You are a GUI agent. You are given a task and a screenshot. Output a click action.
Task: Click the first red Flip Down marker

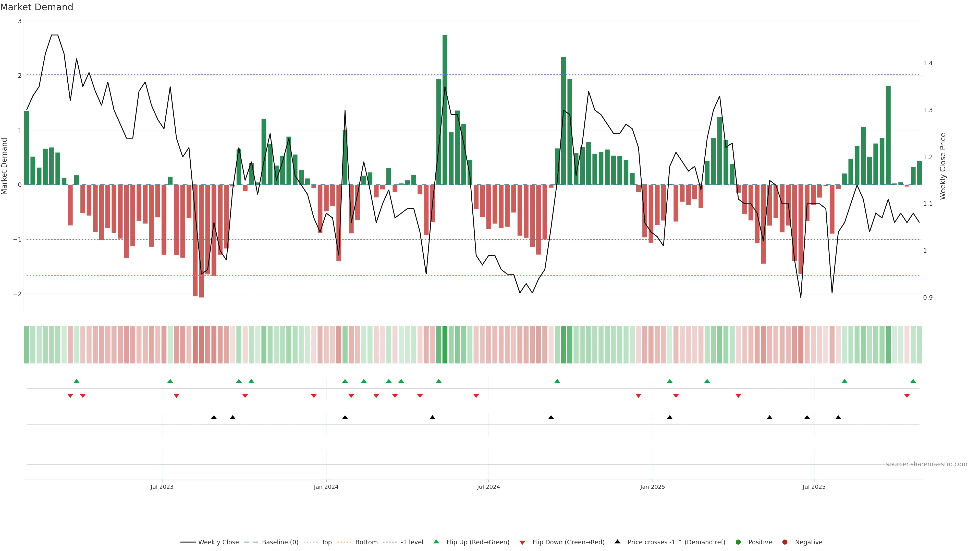[70, 396]
